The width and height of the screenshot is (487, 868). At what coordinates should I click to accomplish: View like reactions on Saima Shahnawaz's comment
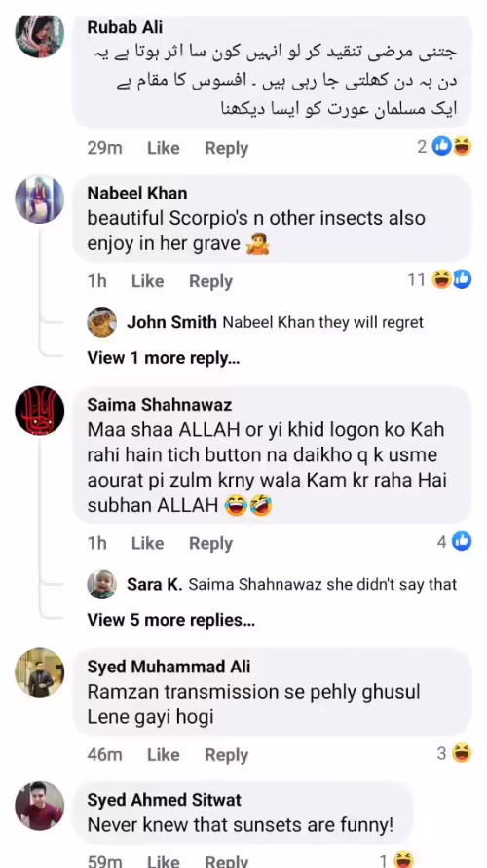tap(454, 541)
